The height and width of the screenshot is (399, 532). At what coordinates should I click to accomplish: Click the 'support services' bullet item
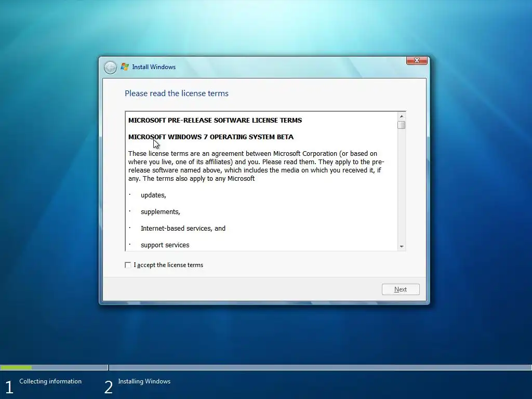(x=165, y=245)
